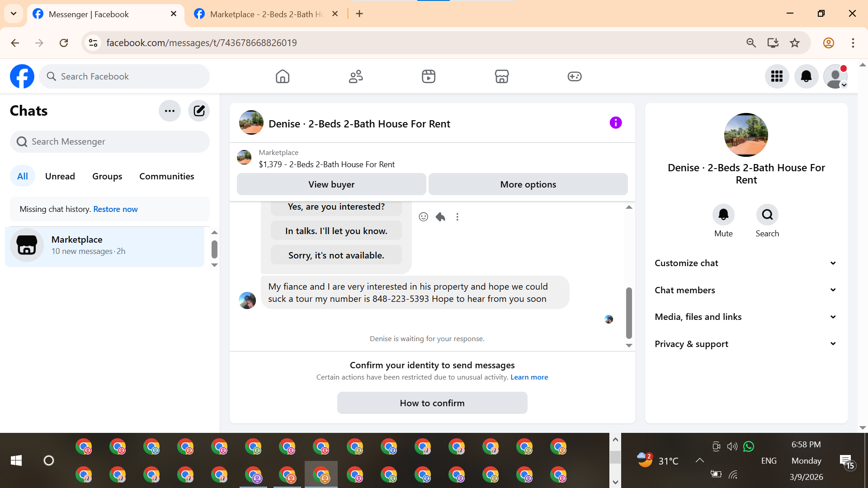Click the new message compose icon
This screenshot has width=868, height=488.
pyautogui.click(x=199, y=111)
